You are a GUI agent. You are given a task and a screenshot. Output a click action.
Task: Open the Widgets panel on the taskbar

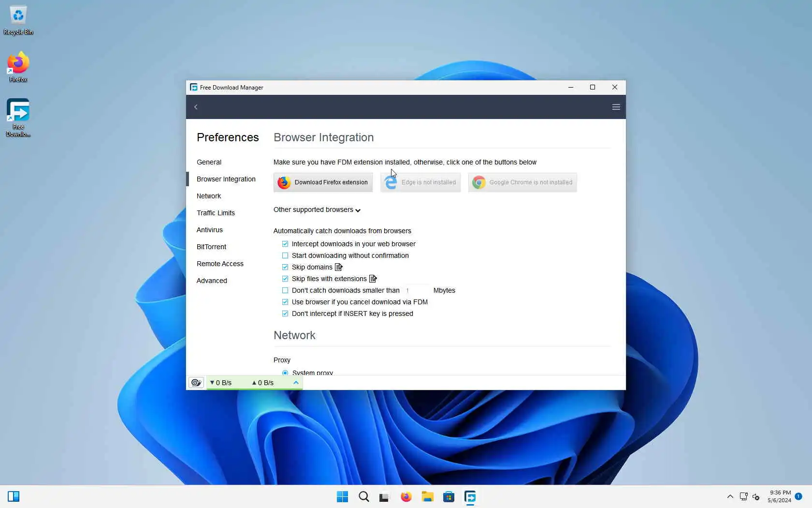pos(14,496)
